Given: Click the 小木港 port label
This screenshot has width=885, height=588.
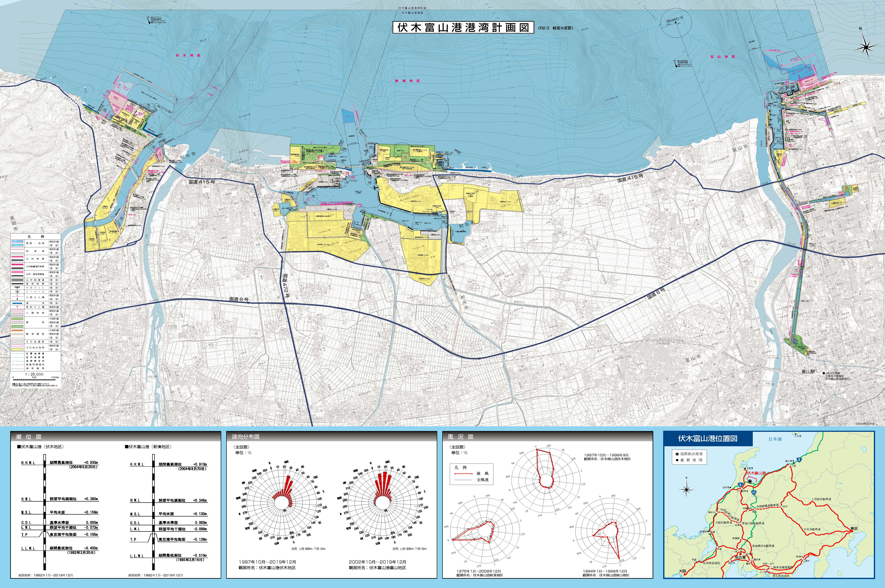Looking at the screenshot, I should click(798, 436).
